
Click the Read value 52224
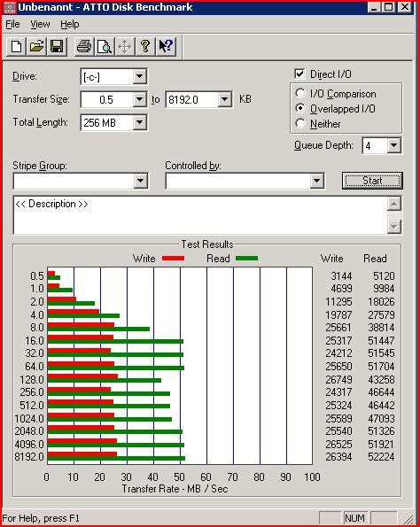381,457
